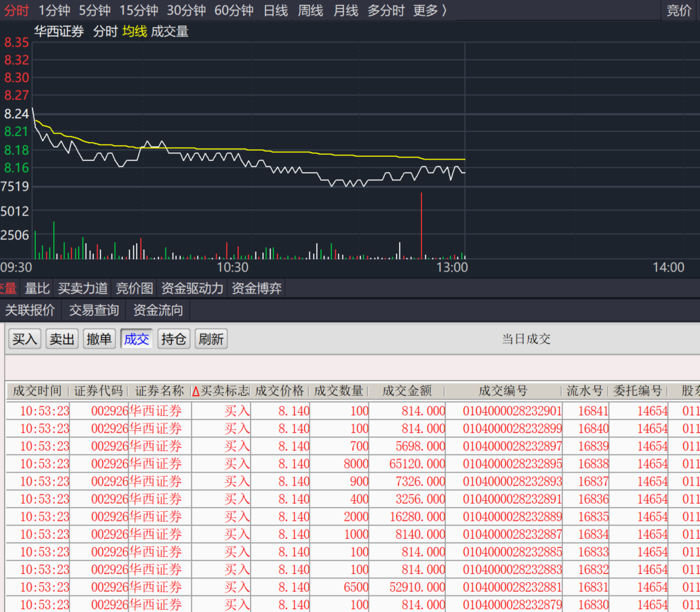Sort by 委托编号 column header

coord(637,391)
